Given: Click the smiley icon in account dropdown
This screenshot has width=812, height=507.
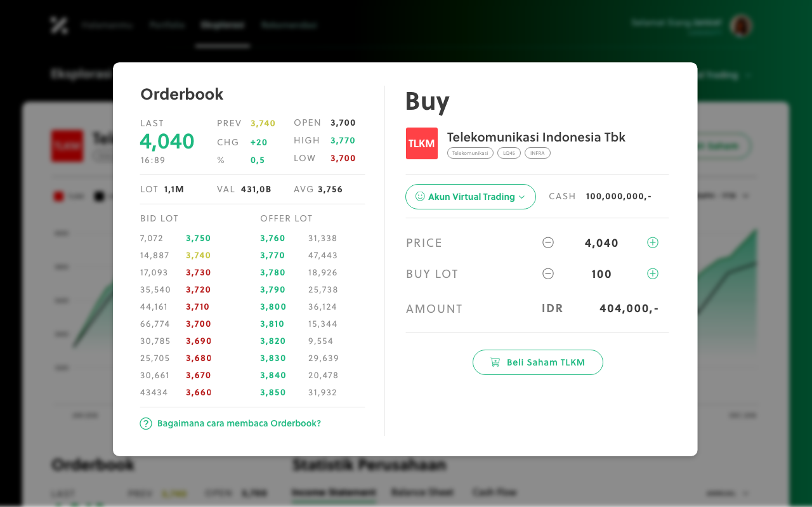Looking at the screenshot, I should tap(420, 197).
